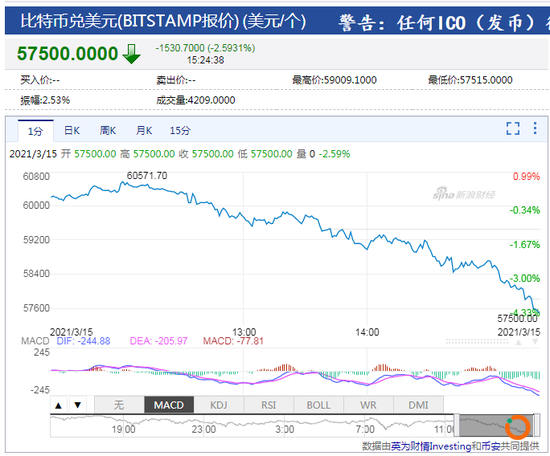Select the 无 indicator option
550x456 pixels.
click(119, 405)
